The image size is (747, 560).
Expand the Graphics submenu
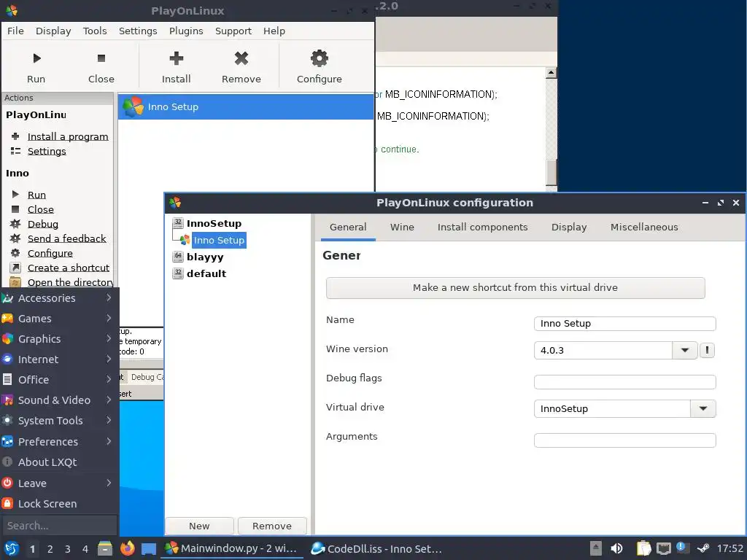tap(58, 339)
